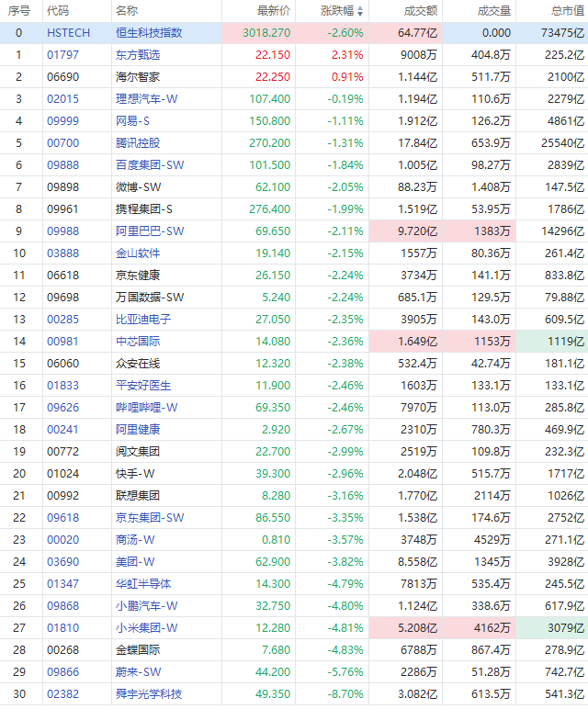Viewport: 588px width, 709px height.
Task: Sort by 总市值 column header
Action: pyautogui.click(x=568, y=11)
